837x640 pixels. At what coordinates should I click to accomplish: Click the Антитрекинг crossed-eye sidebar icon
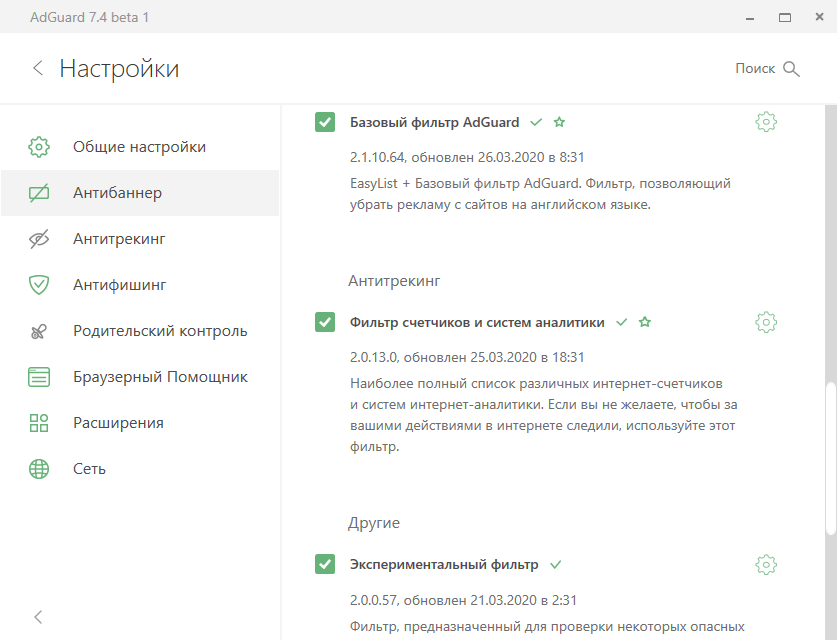click(x=39, y=239)
